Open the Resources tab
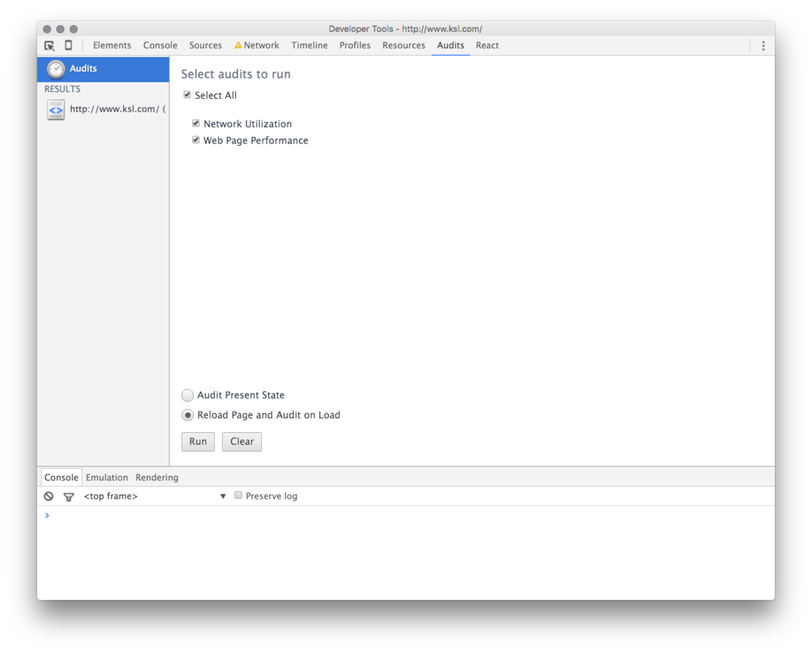Screen dimensions: 812x653 (x=403, y=46)
